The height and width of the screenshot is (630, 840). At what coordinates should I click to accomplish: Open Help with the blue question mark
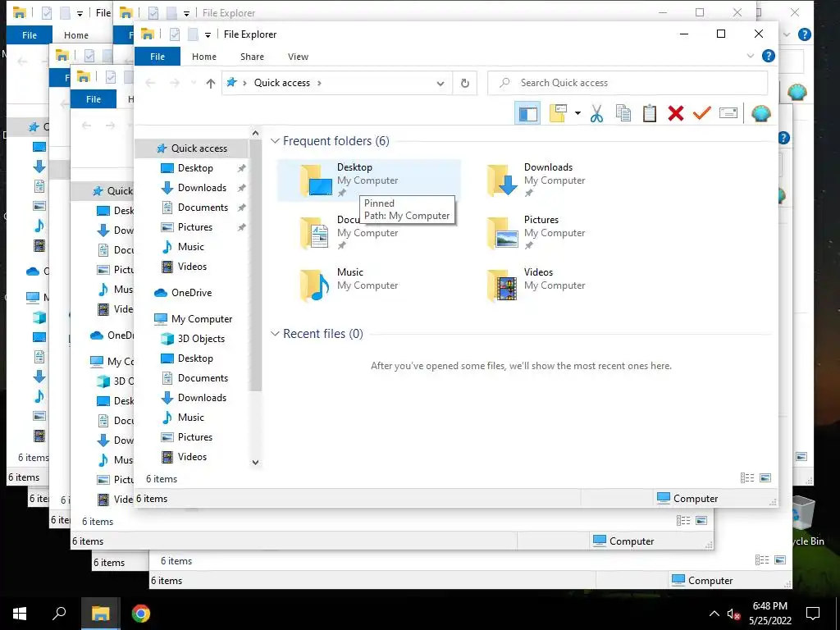click(x=768, y=56)
